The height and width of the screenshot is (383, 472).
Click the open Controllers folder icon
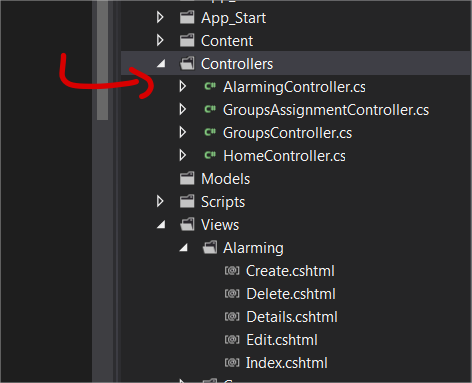pos(187,63)
